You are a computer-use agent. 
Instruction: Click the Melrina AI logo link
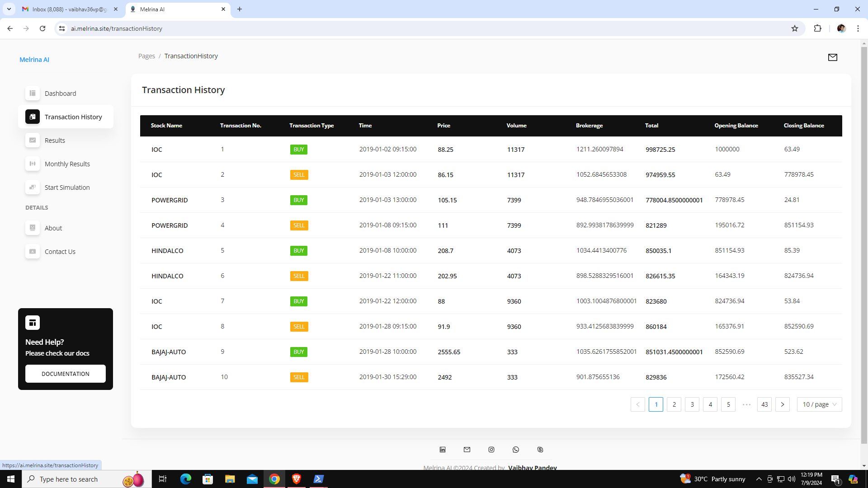pyautogui.click(x=34, y=60)
